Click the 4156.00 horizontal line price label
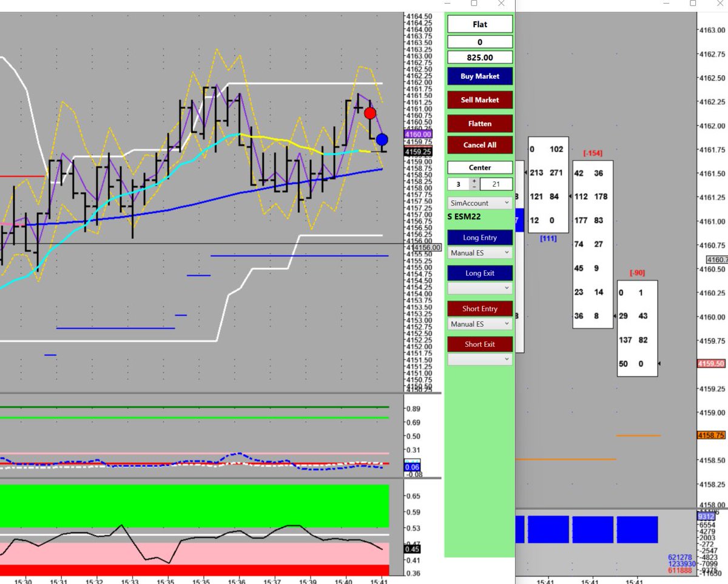This screenshot has width=728, height=584. click(426, 247)
